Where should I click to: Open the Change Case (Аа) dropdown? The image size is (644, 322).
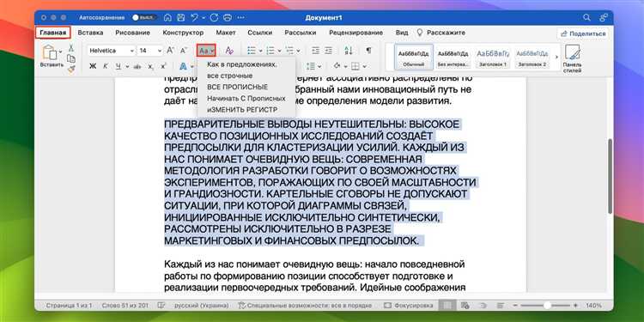tap(206, 51)
